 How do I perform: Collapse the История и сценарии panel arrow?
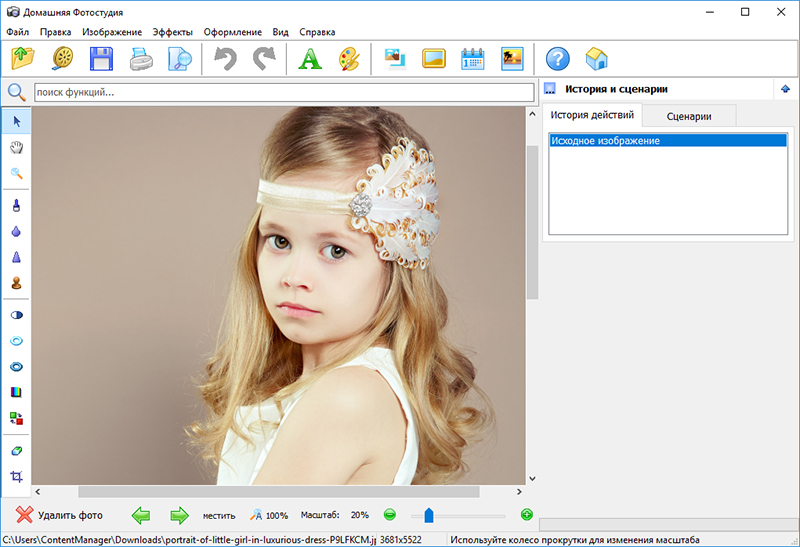pos(785,89)
